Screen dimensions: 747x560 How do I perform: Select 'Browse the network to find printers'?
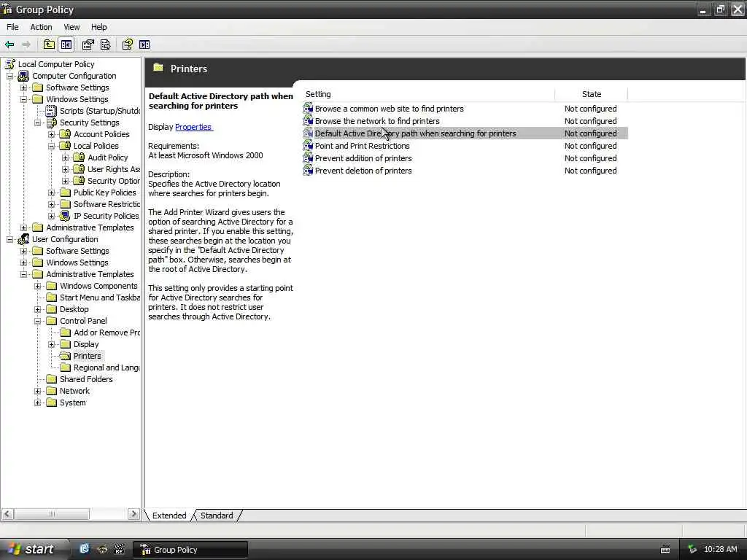[x=465, y=121]
